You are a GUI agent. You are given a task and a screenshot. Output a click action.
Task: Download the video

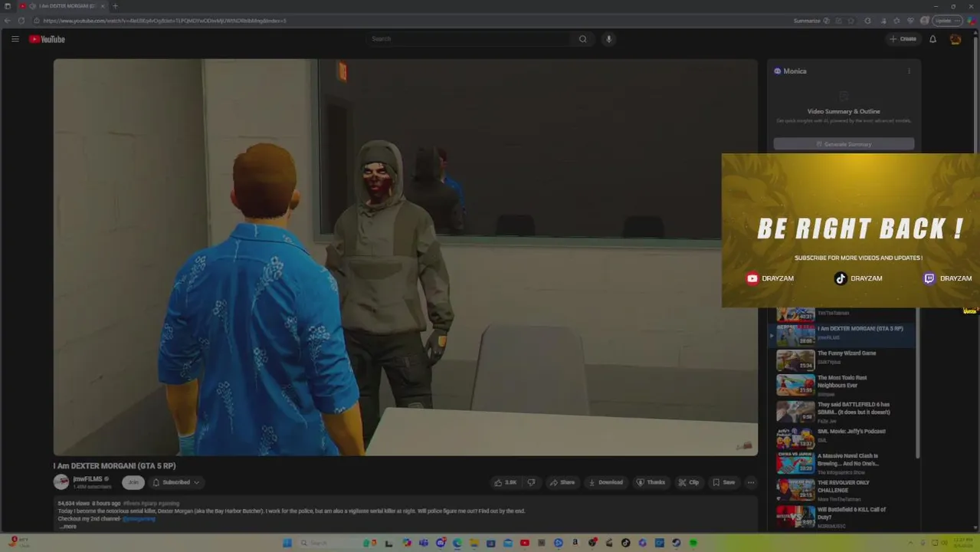605,482
